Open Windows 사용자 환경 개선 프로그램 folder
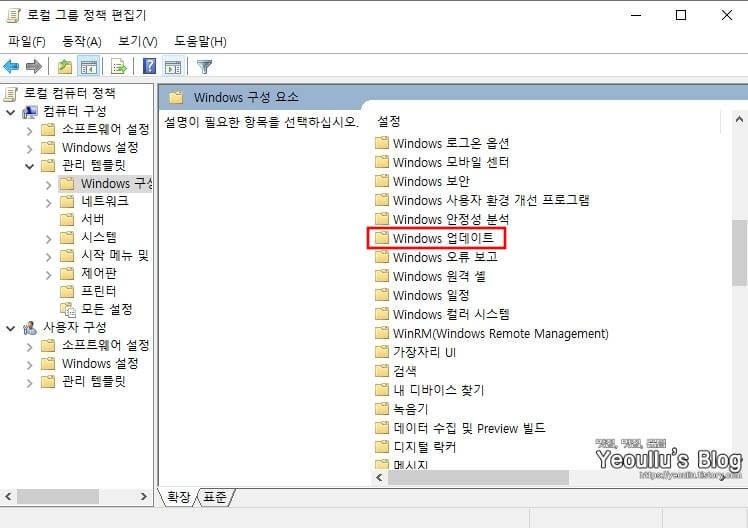The height and width of the screenshot is (528, 748). coord(482,200)
